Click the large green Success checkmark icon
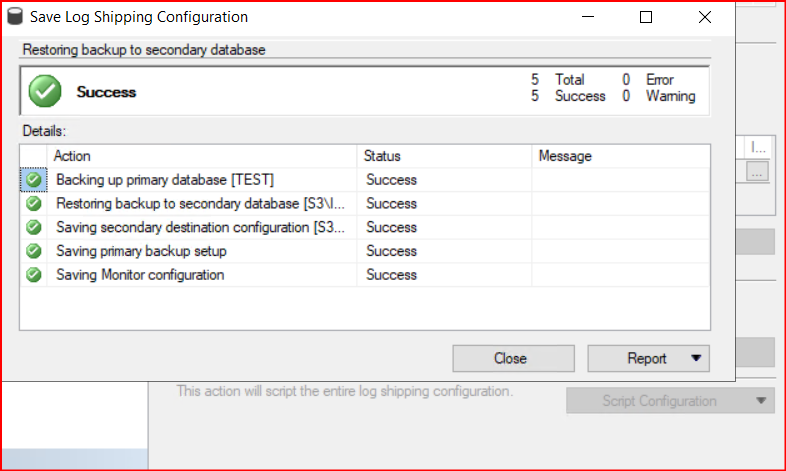 pyautogui.click(x=44, y=92)
